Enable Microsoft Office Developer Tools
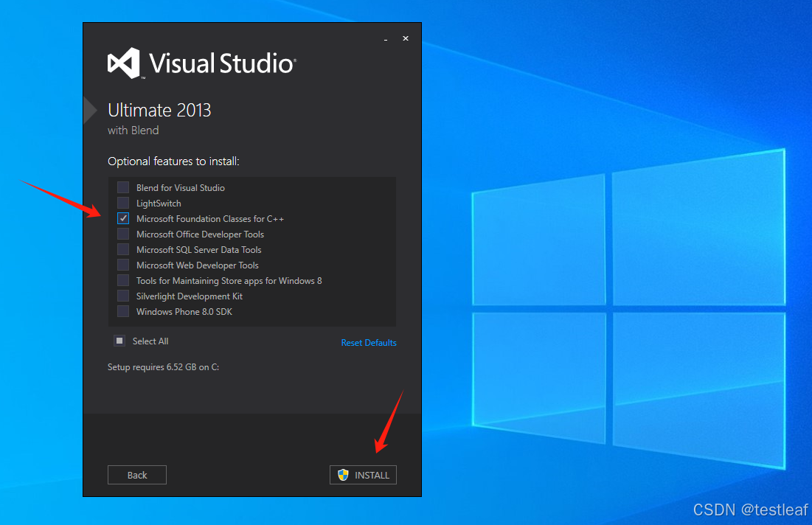The width and height of the screenshot is (812, 525). tap(122, 234)
